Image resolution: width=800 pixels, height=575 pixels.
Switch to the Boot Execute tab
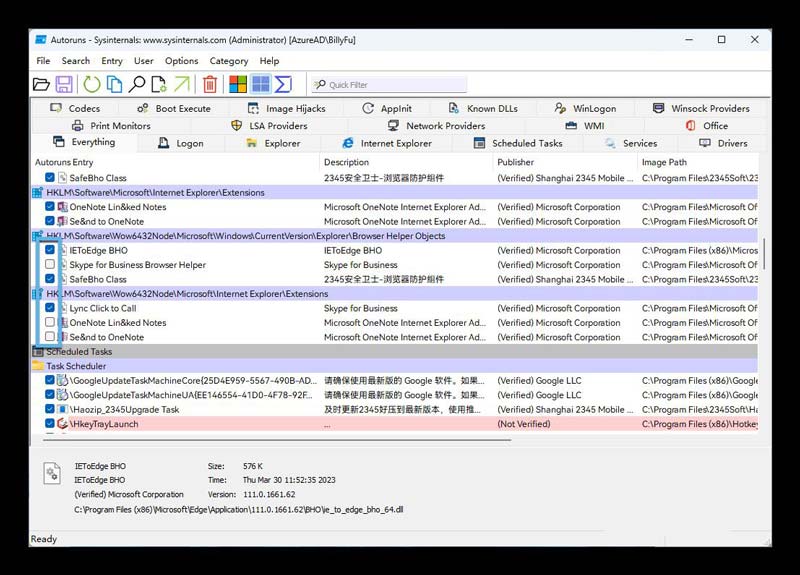(x=173, y=108)
